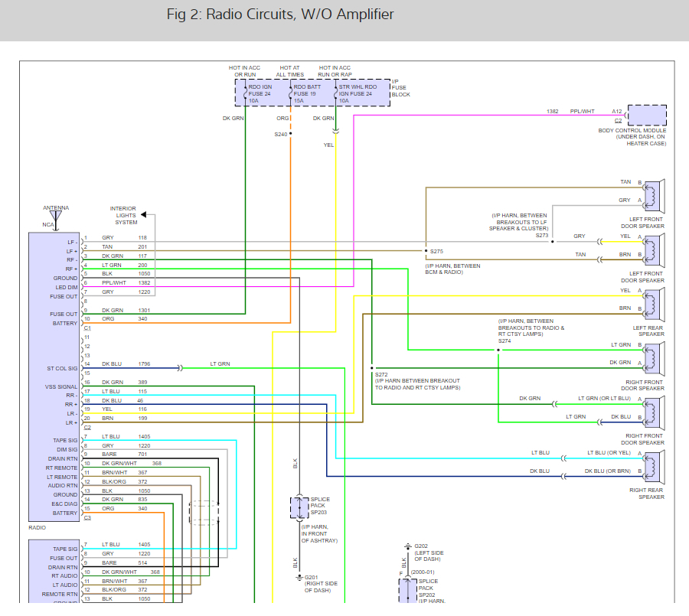
Task: Click the 'HOT IN ACC OR RUN' label
Action: tap(244, 71)
